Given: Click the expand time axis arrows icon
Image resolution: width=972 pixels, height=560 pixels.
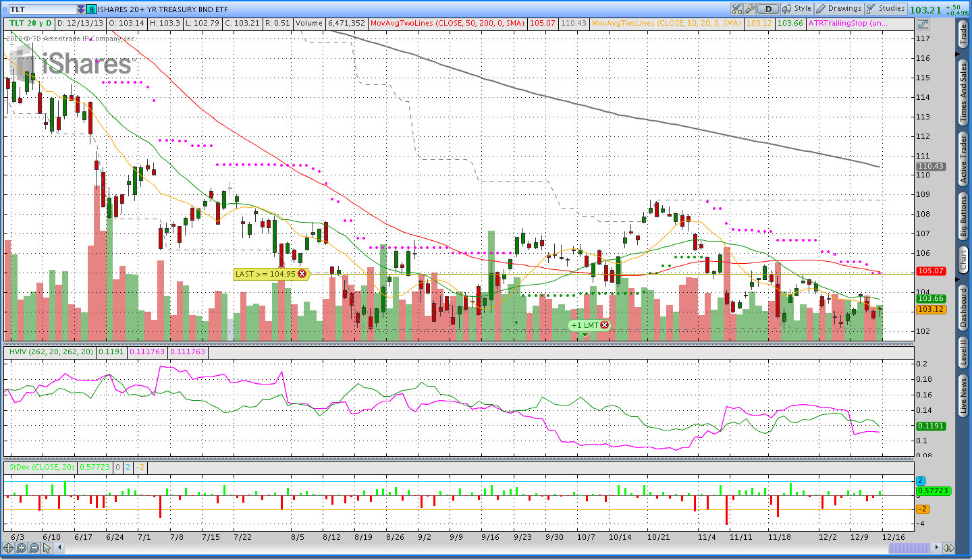Looking at the screenshot, I should tap(948, 548).
